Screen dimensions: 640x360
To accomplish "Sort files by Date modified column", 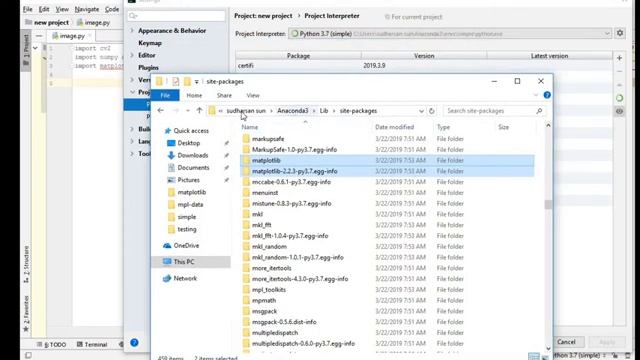I will pos(394,127).
